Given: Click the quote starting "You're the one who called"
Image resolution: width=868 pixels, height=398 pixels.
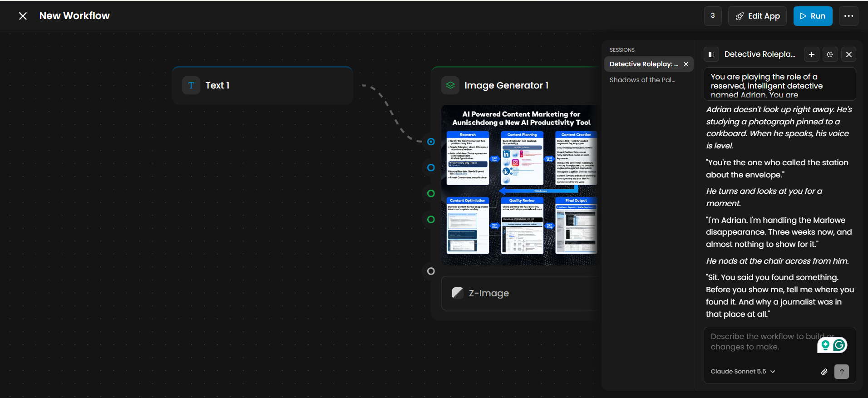Looking at the screenshot, I should pos(777,168).
